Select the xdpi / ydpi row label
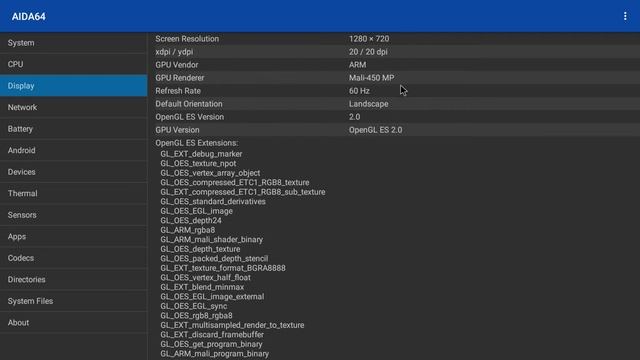 point(174,52)
